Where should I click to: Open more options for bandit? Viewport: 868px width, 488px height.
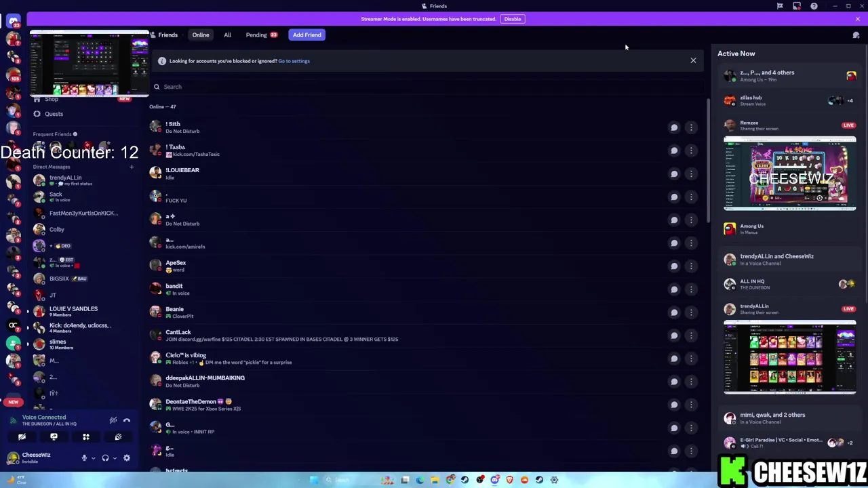691,289
